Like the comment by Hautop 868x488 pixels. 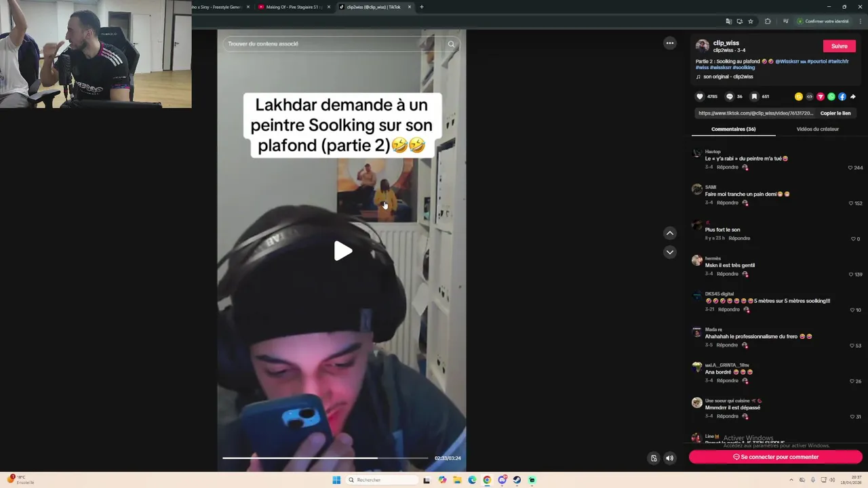850,167
